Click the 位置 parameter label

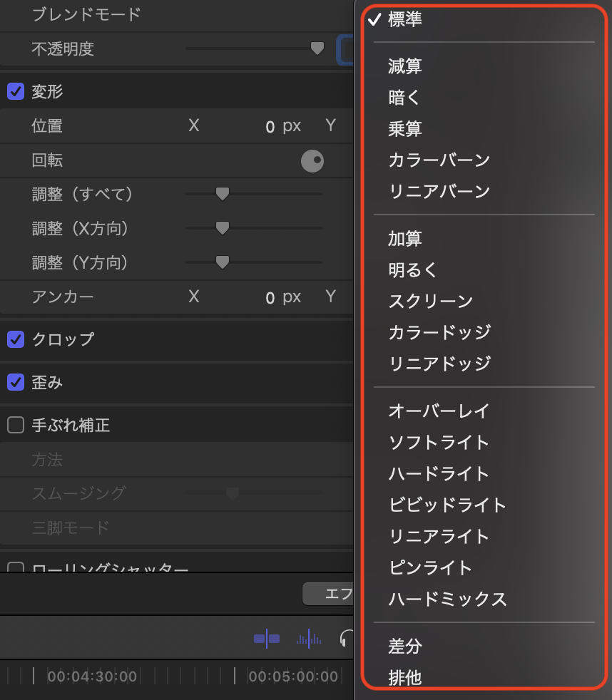pyautogui.click(x=47, y=126)
